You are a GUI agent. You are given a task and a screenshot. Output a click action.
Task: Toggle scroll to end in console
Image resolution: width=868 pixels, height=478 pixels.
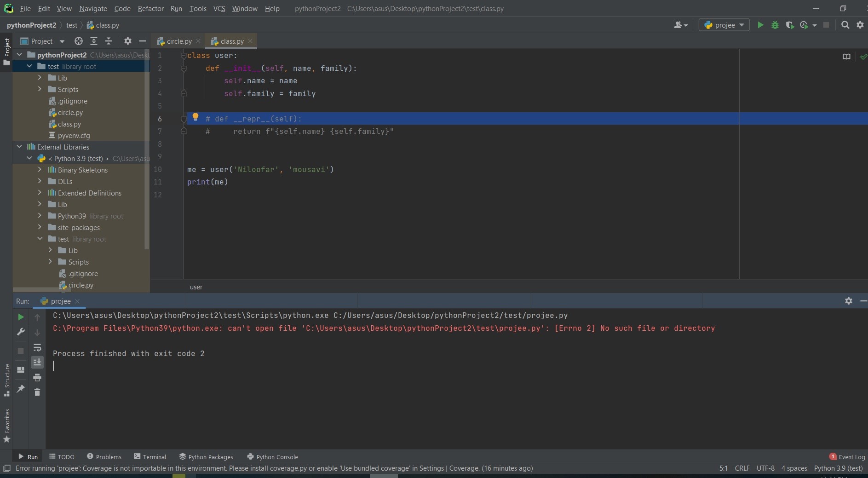[37, 363]
